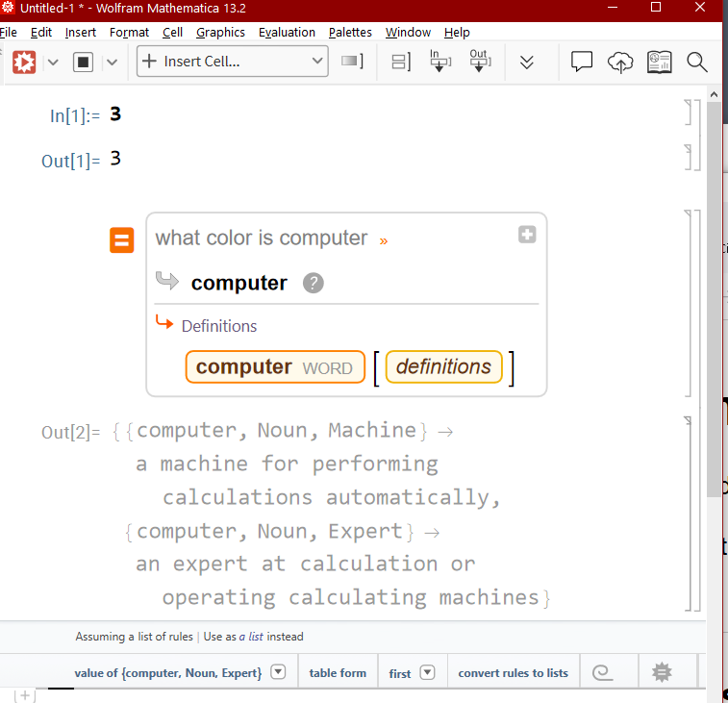Click the computer WORD entity box
The width and height of the screenshot is (728, 703).
click(275, 366)
